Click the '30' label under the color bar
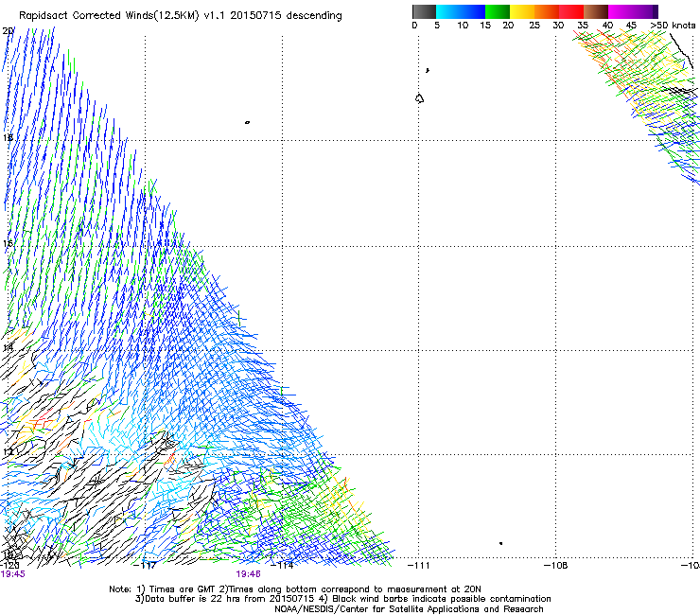Image resolution: width=700 pixels, height=615 pixels. 558,26
